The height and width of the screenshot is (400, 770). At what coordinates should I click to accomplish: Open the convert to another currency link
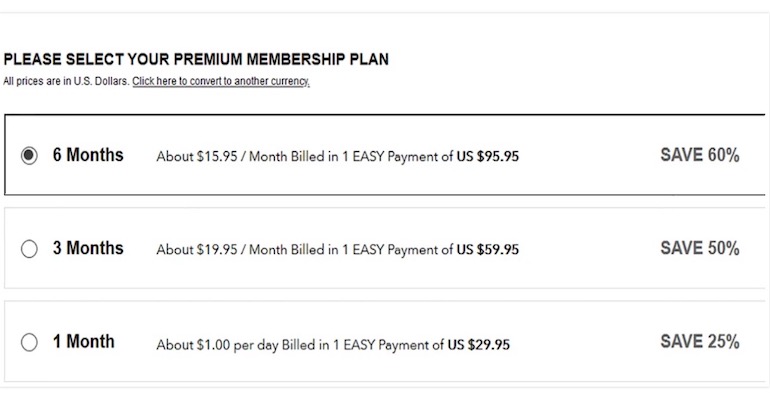pos(221,82)
